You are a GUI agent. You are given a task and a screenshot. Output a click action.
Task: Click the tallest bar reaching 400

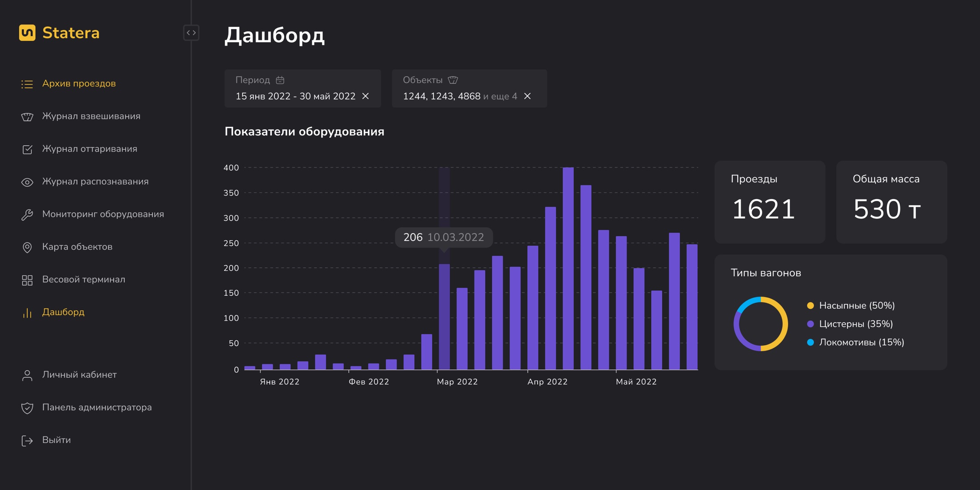coord(568,269)
